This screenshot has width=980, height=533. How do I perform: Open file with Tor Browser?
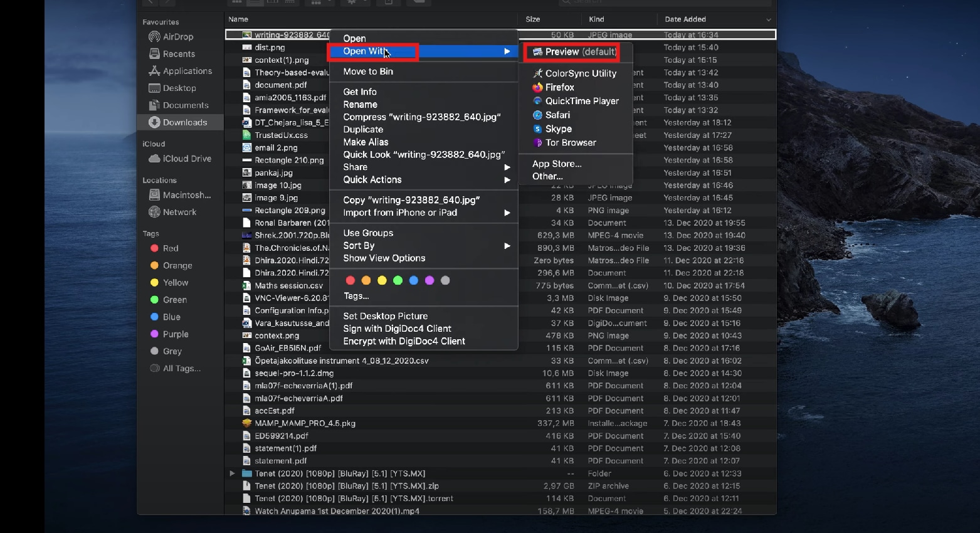pos(564,142)
